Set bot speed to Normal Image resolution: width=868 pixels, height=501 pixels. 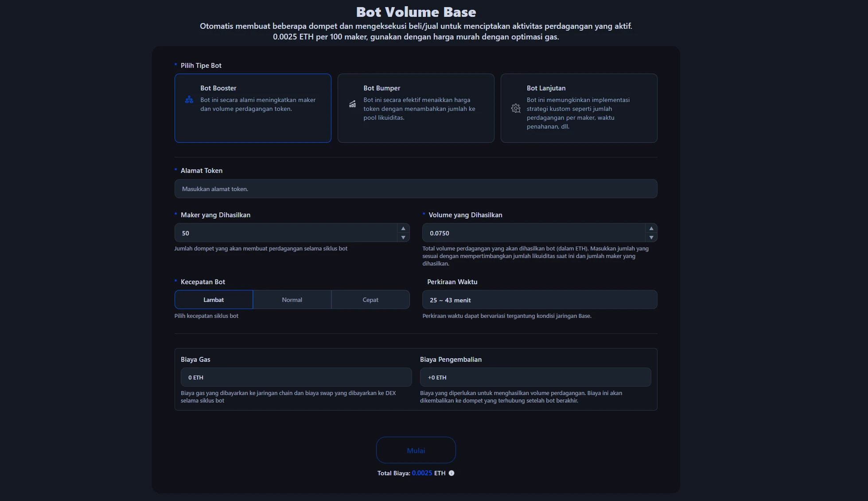pyautogui.click(x=292, y=300)
